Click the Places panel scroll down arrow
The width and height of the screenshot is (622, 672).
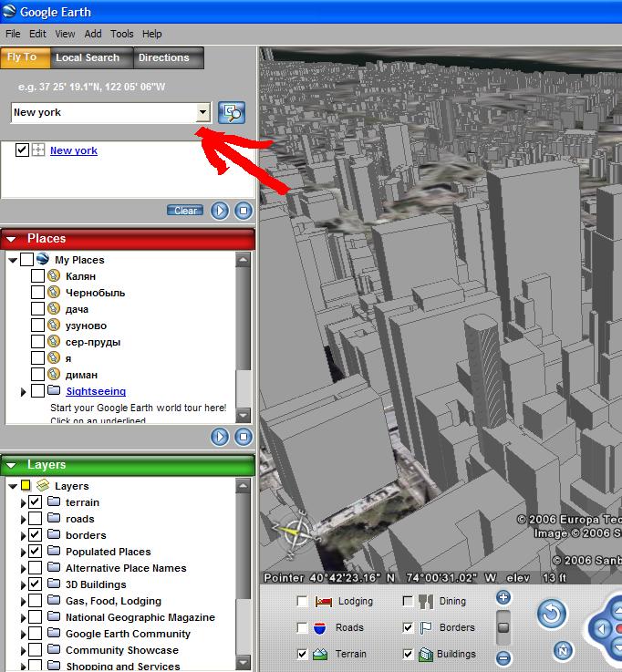244,415
